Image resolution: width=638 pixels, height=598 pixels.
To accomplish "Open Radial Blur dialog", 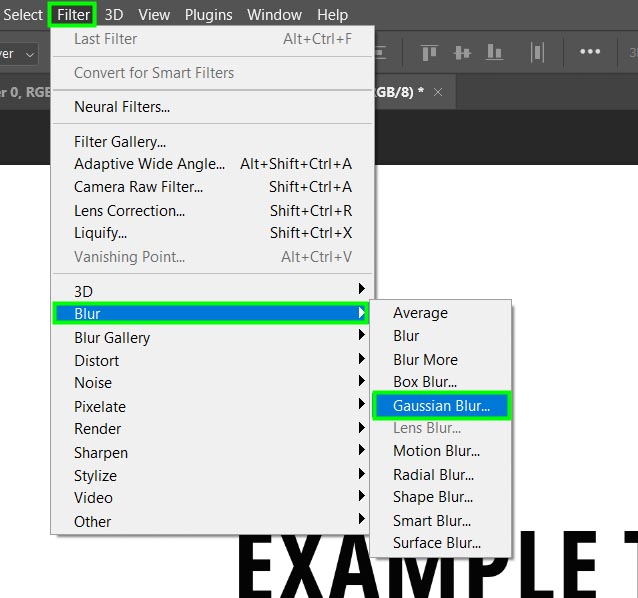I will [x=441, y=475].
